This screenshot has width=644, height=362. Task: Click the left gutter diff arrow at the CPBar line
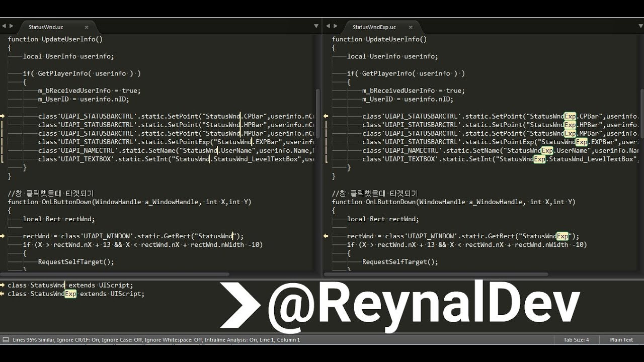coord(3,116)
